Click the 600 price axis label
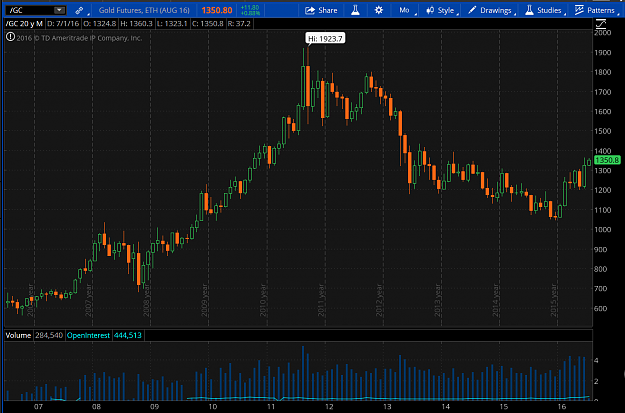This screenshot has width=625, height=413. click(601, 309)
